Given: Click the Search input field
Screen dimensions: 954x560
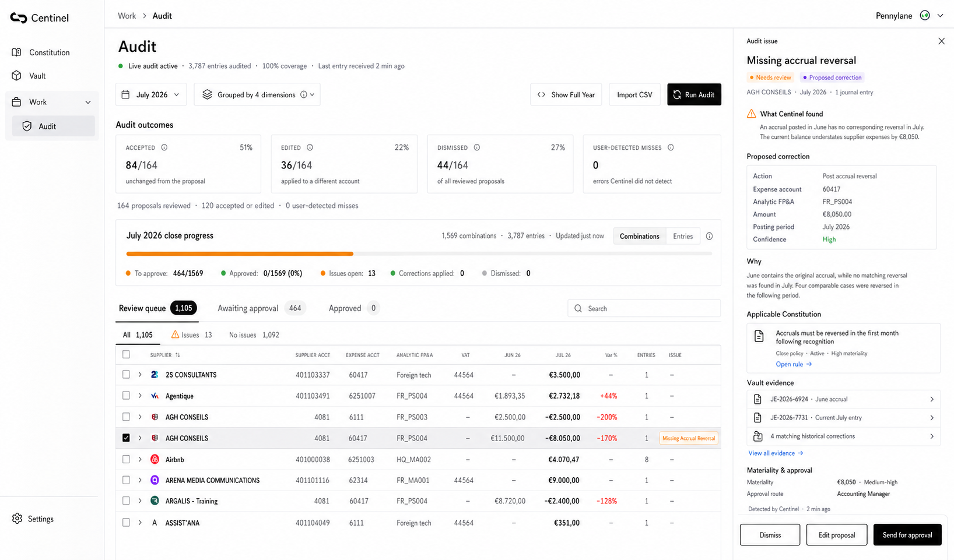Looking at the screenshot, I should pos(644,308).
